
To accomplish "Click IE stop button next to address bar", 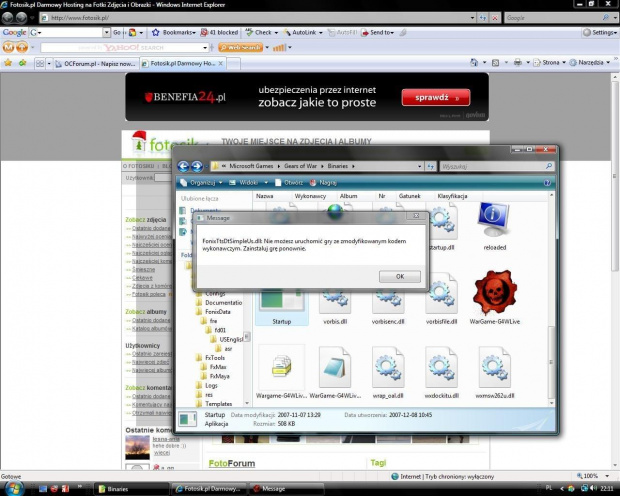I will point(495,18).
